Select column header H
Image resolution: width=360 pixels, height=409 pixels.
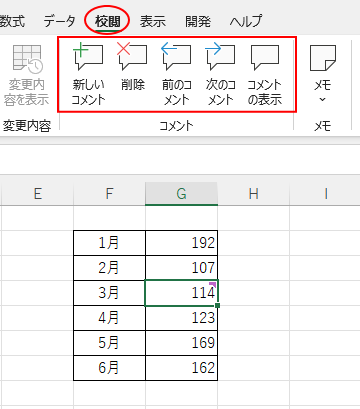[254, 194]
